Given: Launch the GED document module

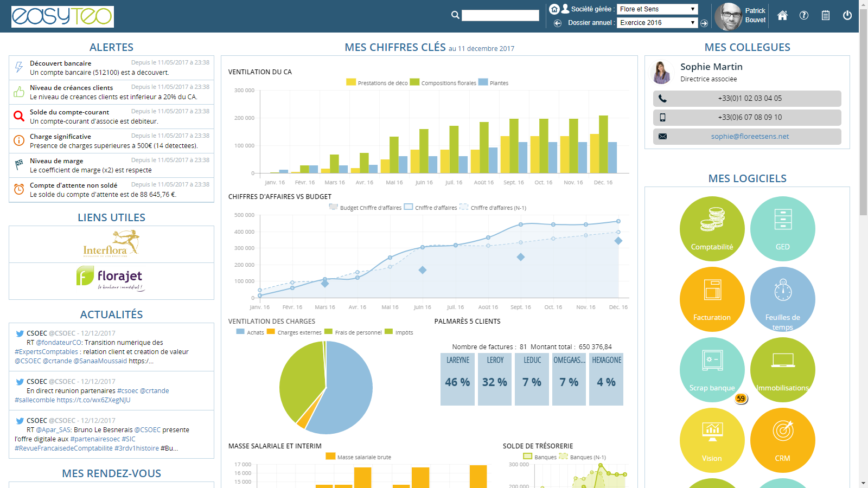Looking at the screenshot, I should 782,229.
